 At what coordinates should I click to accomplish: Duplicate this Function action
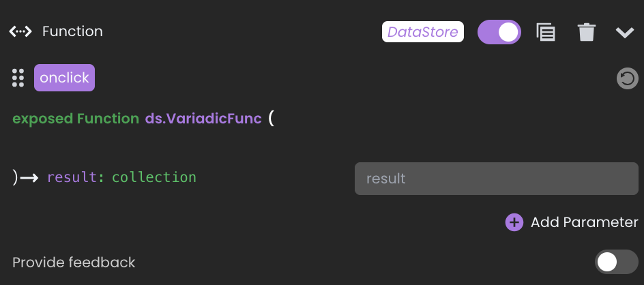click(546, 32)
